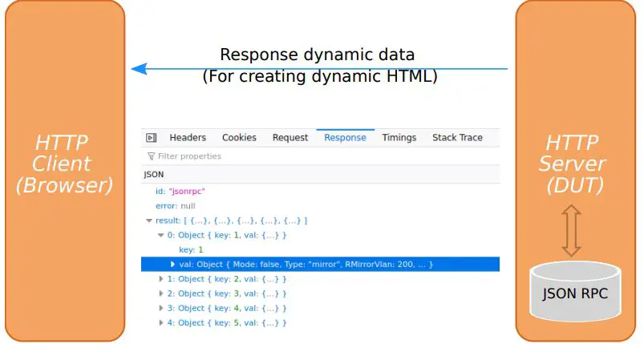Expand the 3: Object node
This screenshot has height=344, width=644.
[x=160, y=308]
